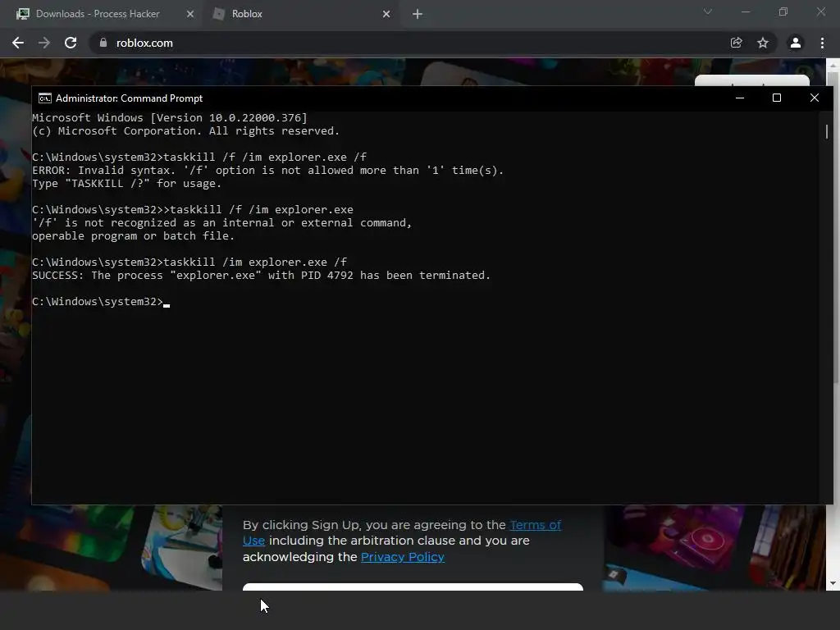
Task: Reload the roblox.com page
Action: coord(71,43)
